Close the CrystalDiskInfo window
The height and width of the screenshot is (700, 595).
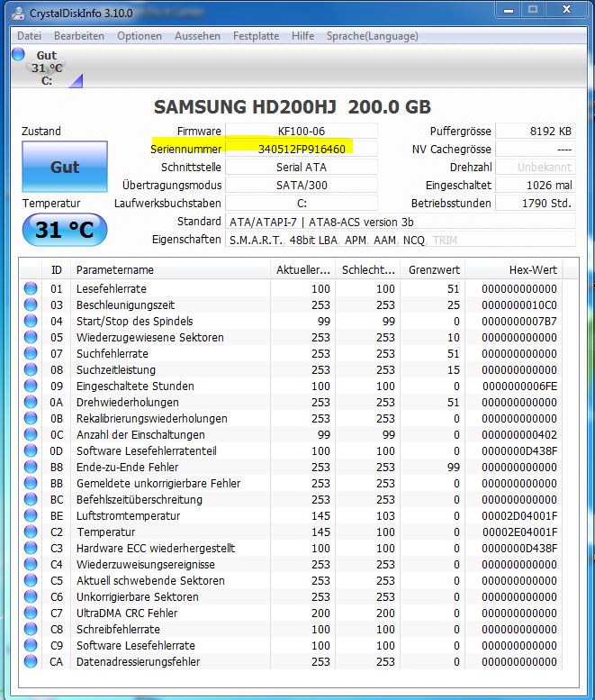pos(566,10)
